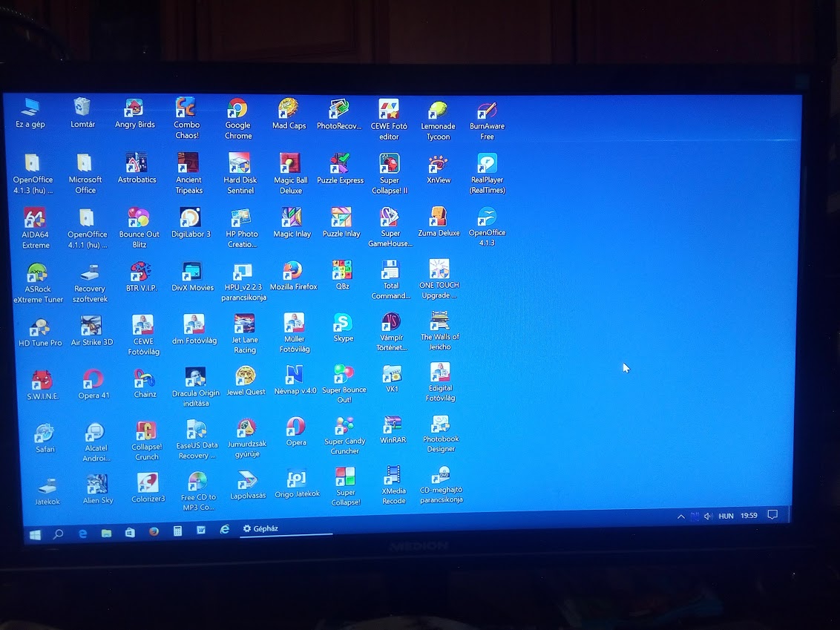Screen dimensions: 840x630
Task: Open the CEWE Fotó editor shortcut
Action: pos(389,119)
